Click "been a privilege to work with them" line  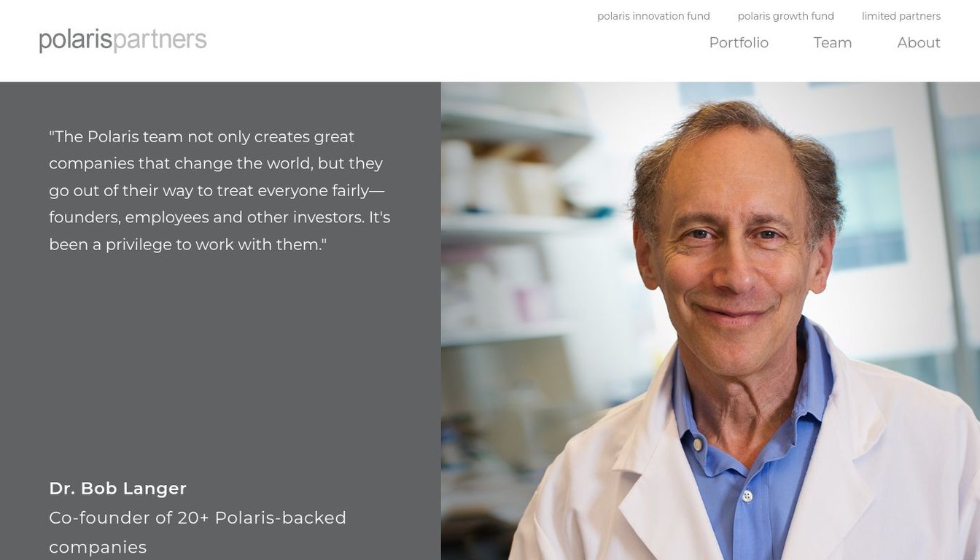187,244
